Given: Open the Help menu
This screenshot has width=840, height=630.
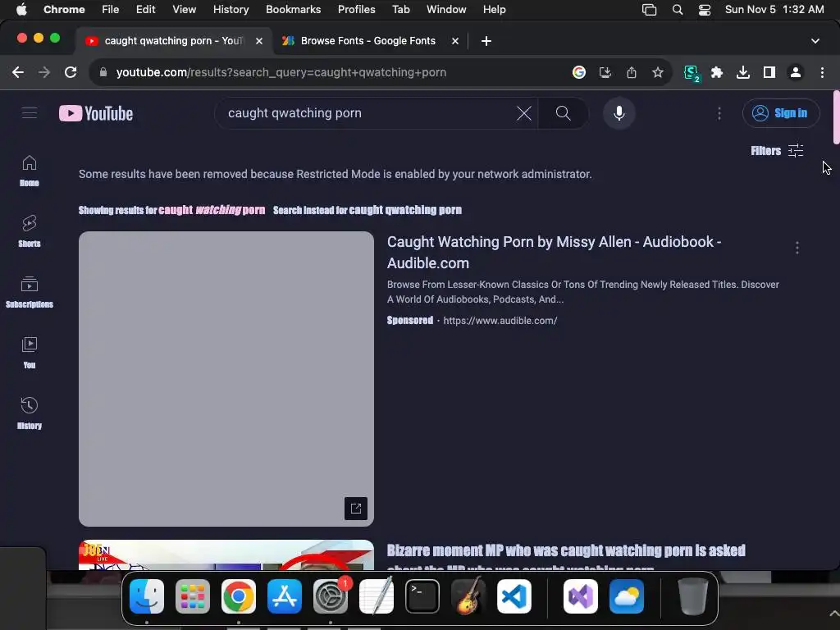Looking at the screenshot, I should (x=494, y=9).
